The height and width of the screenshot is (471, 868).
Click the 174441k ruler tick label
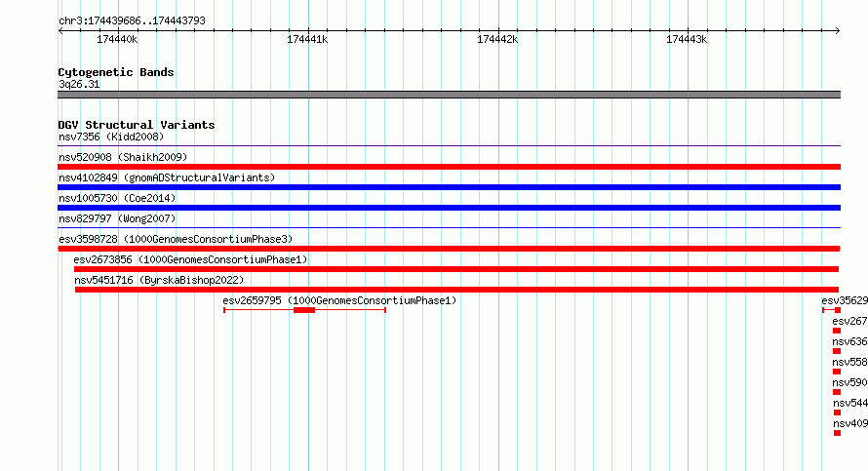[x=307, y=39]
